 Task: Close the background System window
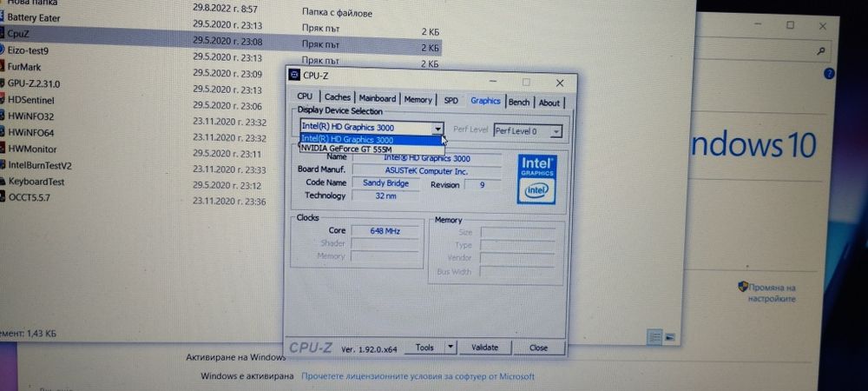[823, 26]
